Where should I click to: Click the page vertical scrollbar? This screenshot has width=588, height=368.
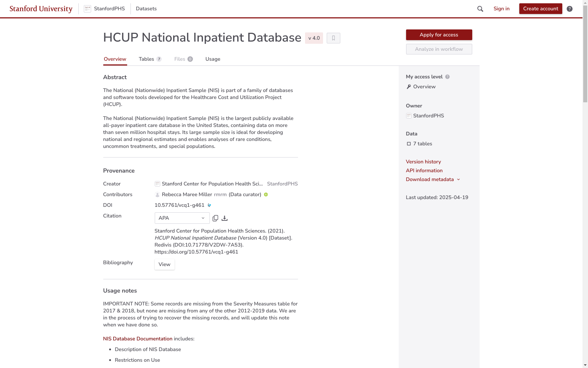tap(585, 54)
